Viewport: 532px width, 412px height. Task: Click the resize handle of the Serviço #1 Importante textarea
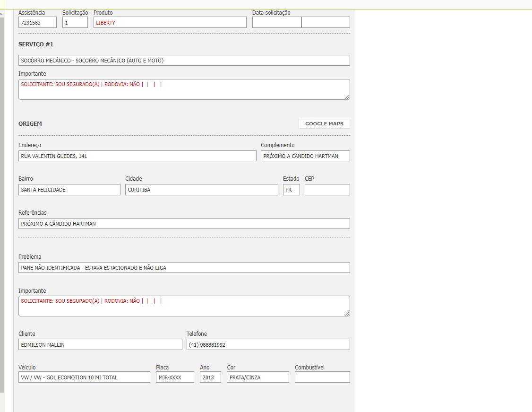point(347,97)
